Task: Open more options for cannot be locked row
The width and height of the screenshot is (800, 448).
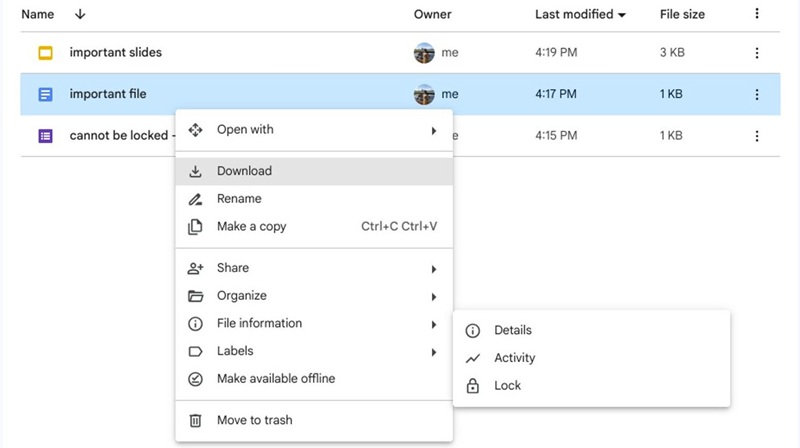Action: pyautogui.click(x=757, y=136)
